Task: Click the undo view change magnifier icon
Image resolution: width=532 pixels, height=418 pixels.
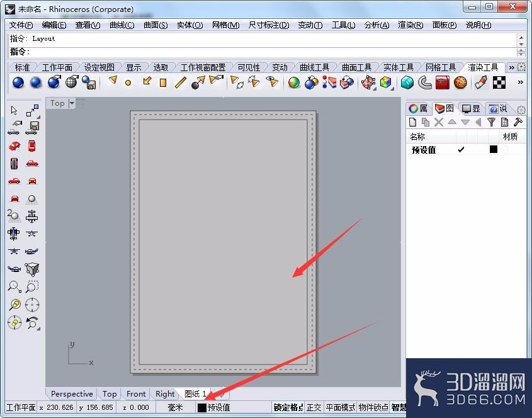Action: coord(32,322)
